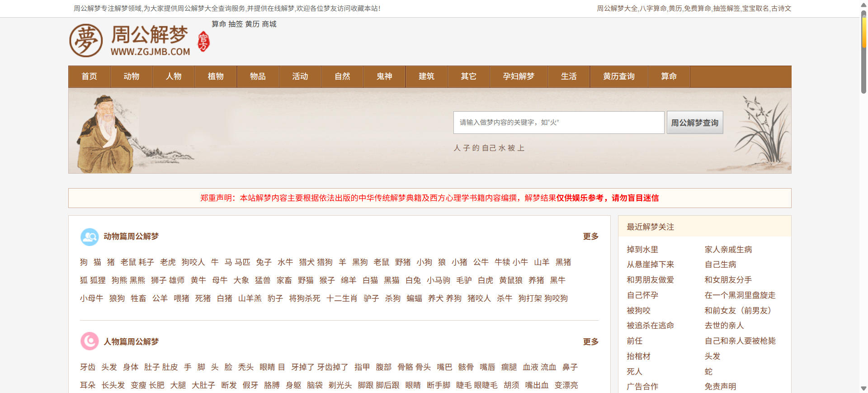Open the 假牙 dream link

point(250,385)
